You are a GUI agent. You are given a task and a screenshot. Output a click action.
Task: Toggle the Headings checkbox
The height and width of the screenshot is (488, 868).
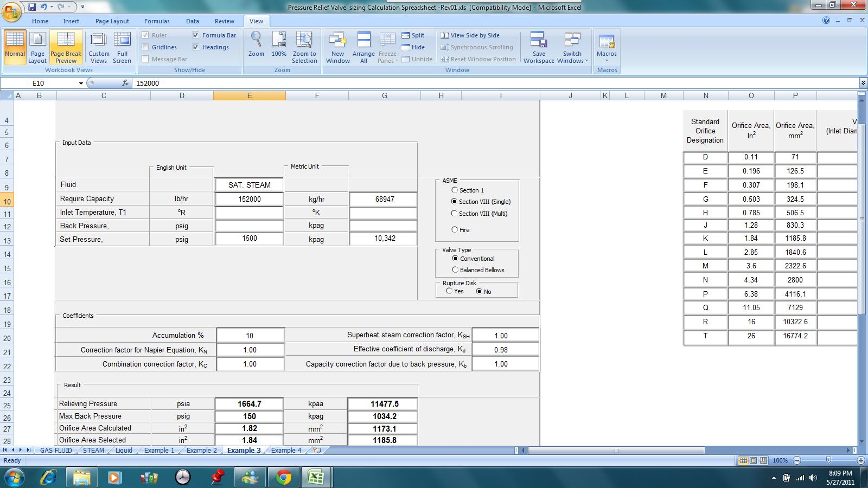point(196,47)
